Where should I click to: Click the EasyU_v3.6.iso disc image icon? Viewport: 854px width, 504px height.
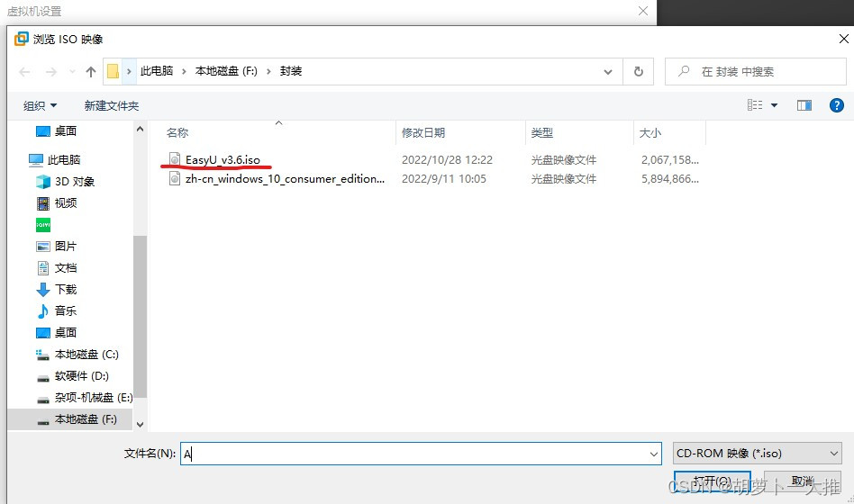point(174,159)
